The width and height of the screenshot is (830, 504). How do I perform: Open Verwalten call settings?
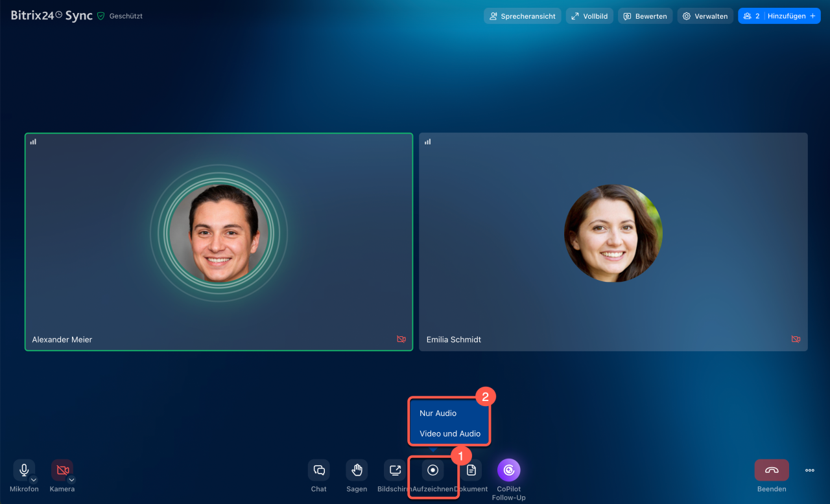(705, 16)
